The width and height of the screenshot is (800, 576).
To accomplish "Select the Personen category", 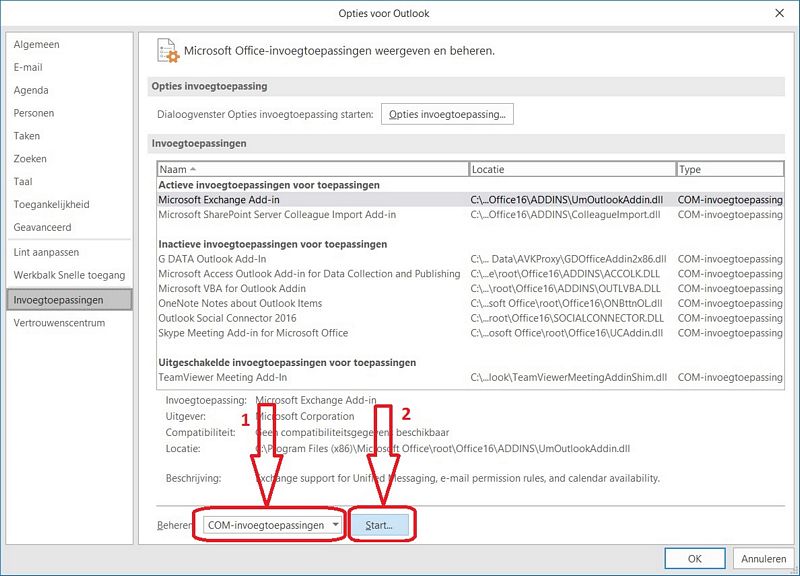I will click(x=34, y=113).
